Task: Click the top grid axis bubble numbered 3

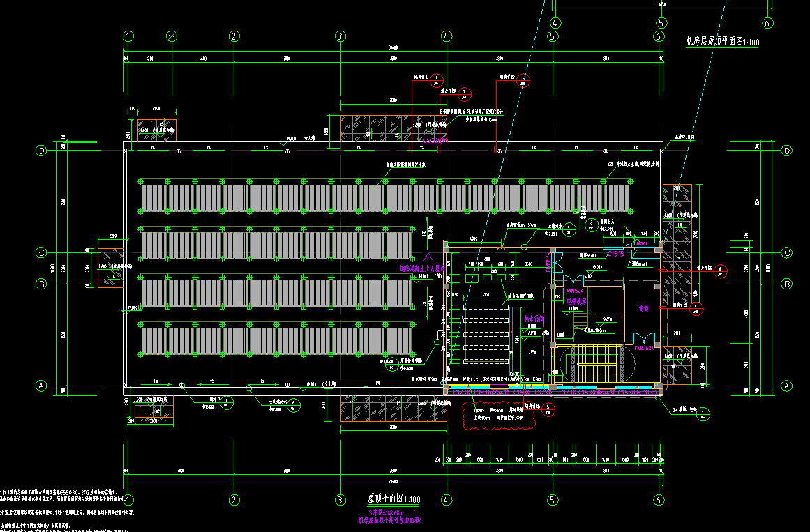Action: pos(340,36)
